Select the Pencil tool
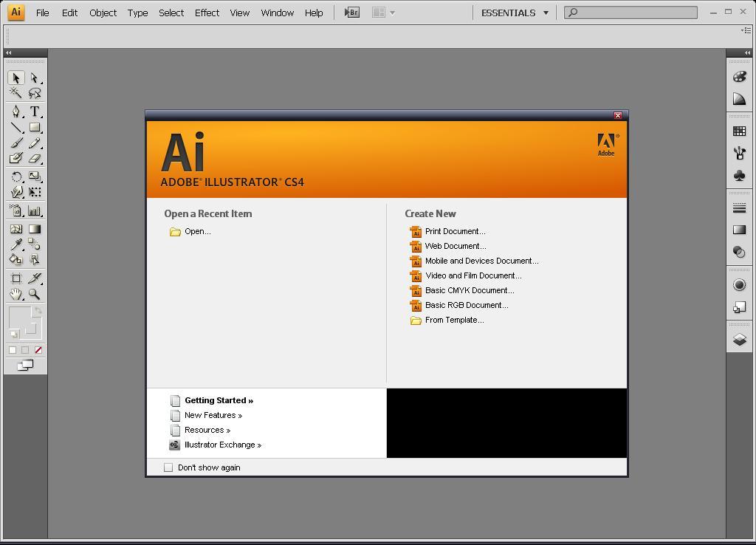This screenshot has height=545, width=756. click(34, 143)
